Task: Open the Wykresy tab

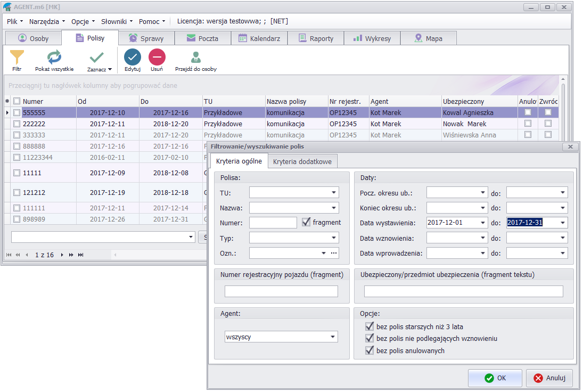Action: (372, 38)
